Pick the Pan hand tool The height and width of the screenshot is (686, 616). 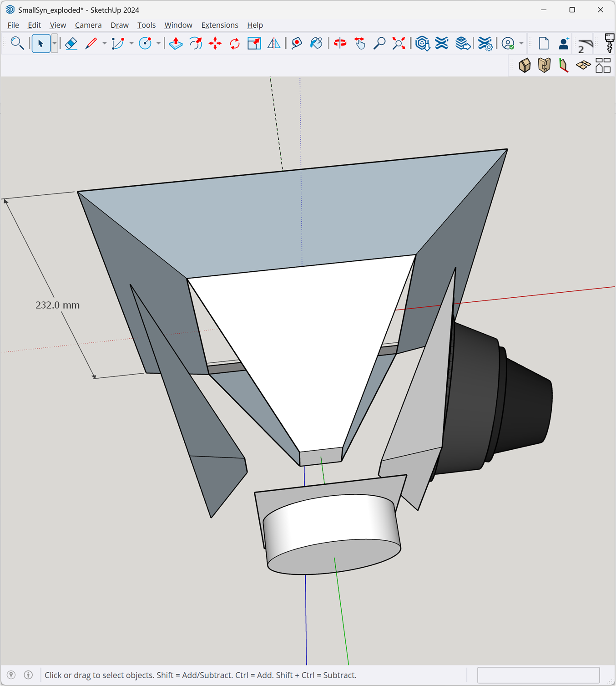click(359, 43)
